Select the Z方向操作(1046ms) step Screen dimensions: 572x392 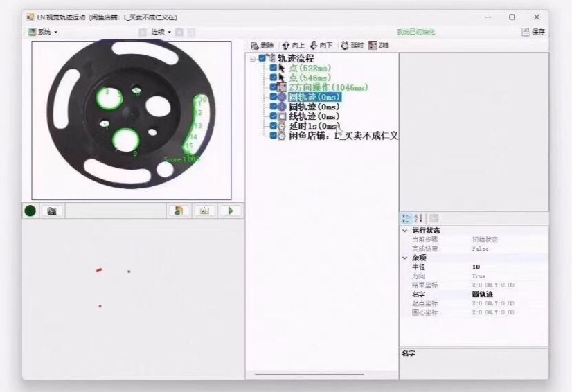[x=329, y=87]
